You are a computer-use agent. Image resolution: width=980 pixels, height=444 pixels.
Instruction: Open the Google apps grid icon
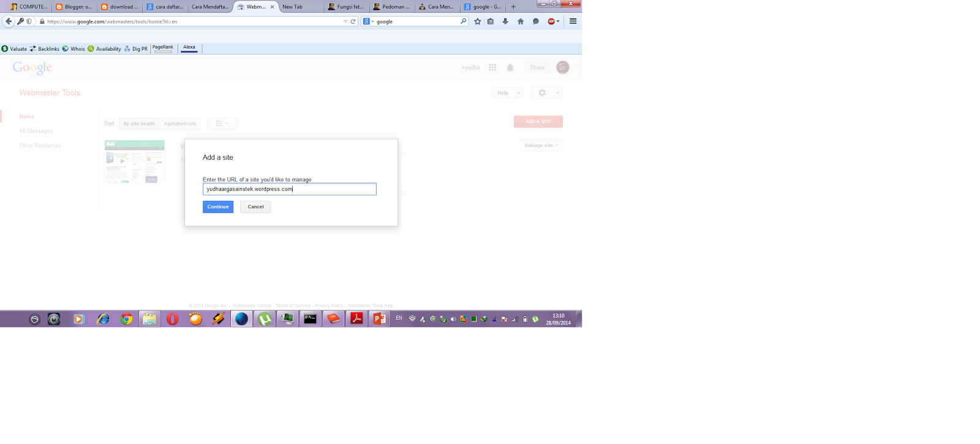click(x=492, y=67)
